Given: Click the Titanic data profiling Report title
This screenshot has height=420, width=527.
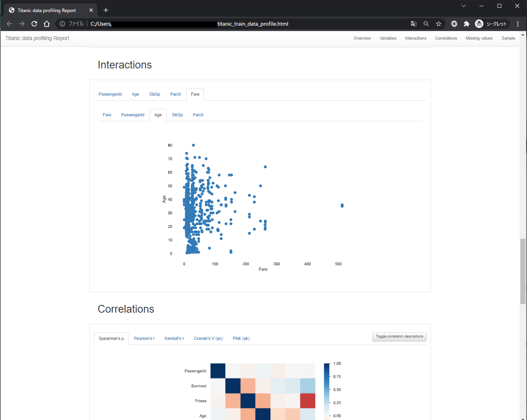Looking at the screenshot, I should tap(37, 38).
